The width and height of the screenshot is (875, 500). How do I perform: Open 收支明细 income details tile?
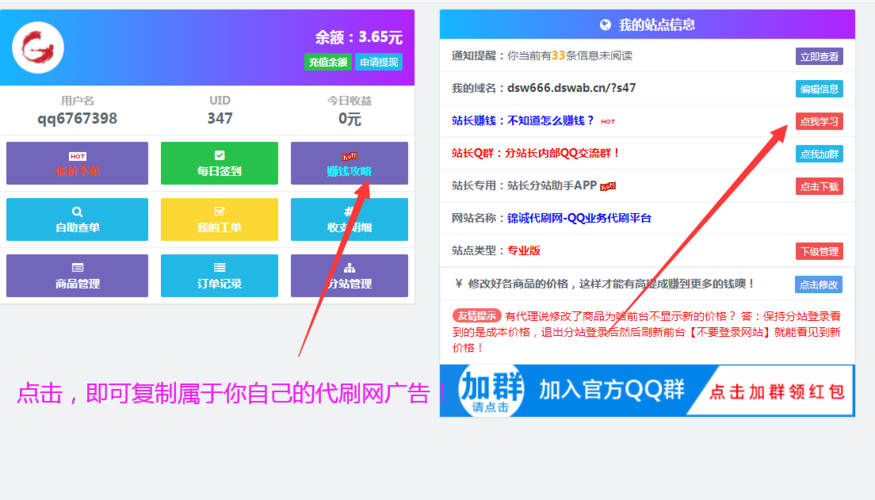coord(349,219)
